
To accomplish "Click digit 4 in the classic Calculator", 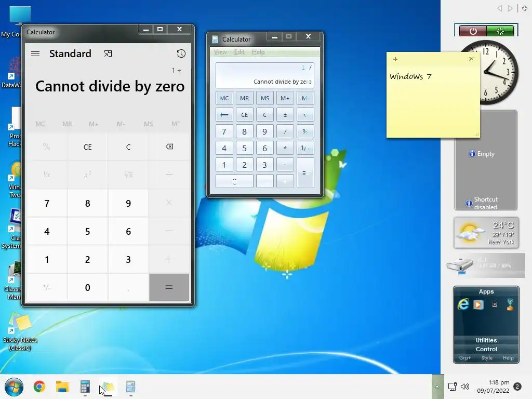I will click(224, 148).
